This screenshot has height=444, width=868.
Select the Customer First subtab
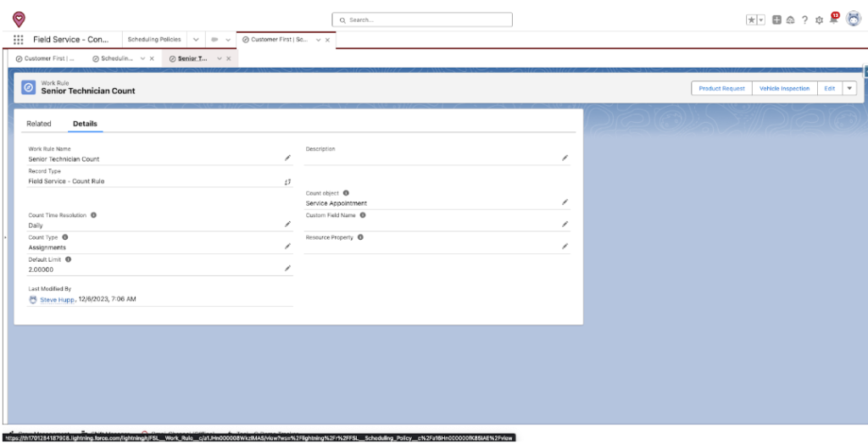click(x=46, y=58)
